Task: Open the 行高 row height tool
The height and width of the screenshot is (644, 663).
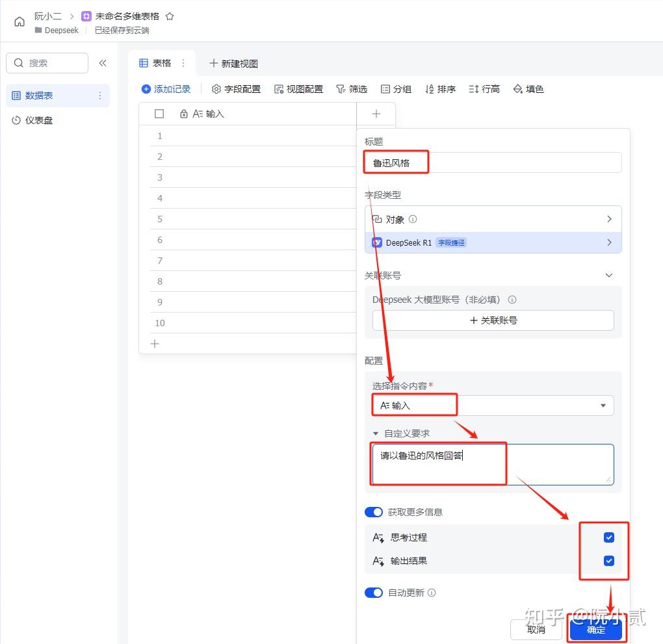Action: point(484,89)
